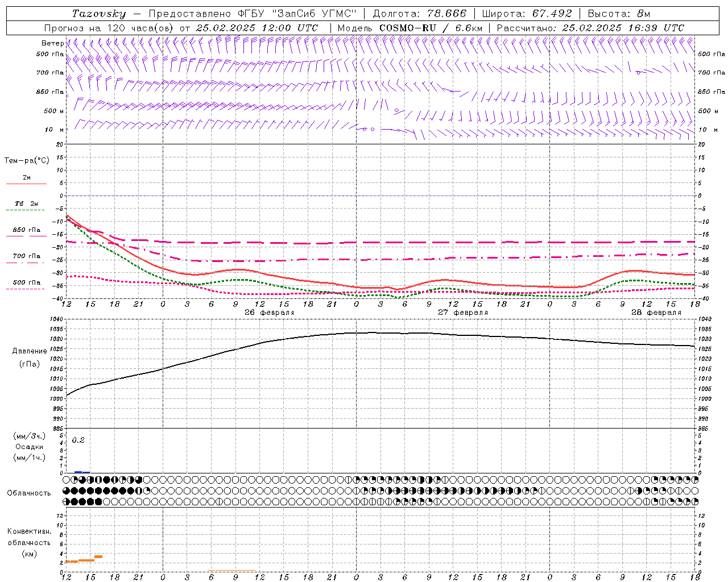This screenshot has height=582, width=728.
Task: Click the "0.2" precipitation amount value
Action: [78, 440]
